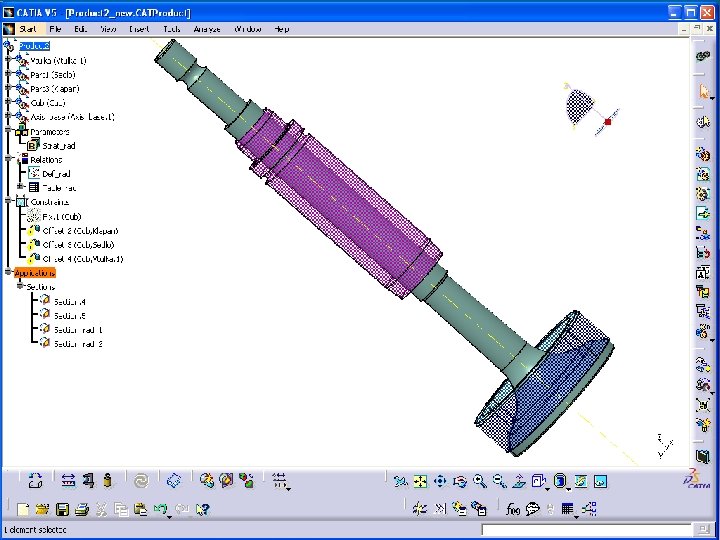Click the Cut scissors icon
This screenshot has height=540, width=720.
[x=101, y=509]
